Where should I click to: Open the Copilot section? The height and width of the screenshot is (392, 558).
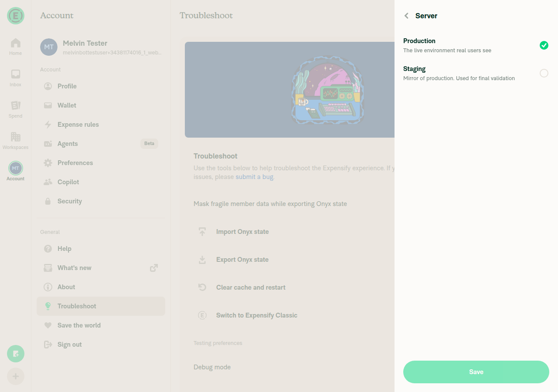coord(101,182)
